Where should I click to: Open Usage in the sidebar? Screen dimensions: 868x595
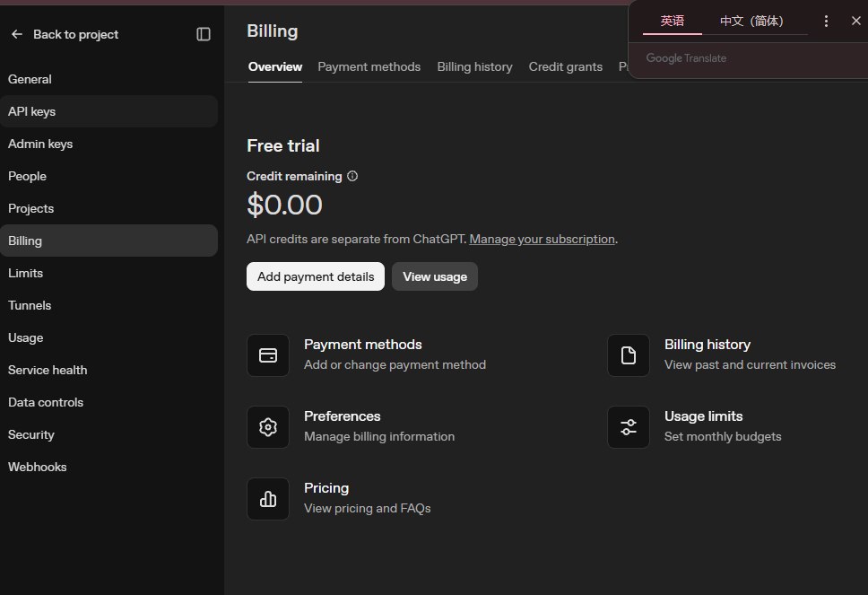coord(109,337)
